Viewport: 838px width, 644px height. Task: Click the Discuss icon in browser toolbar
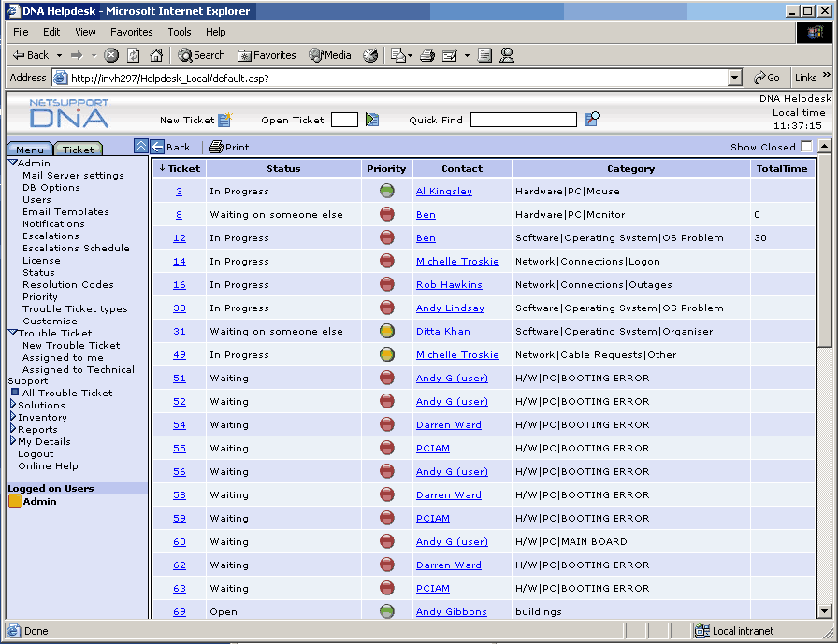click(484, 55)
